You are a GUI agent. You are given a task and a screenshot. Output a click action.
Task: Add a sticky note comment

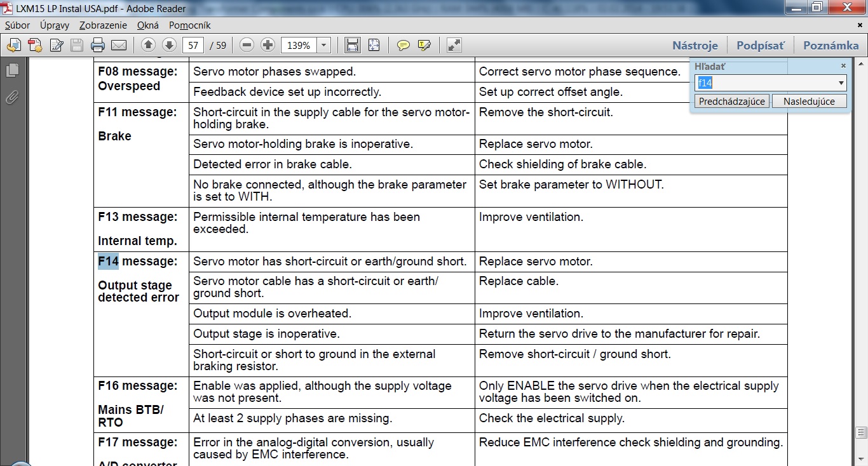click(403, 45)
